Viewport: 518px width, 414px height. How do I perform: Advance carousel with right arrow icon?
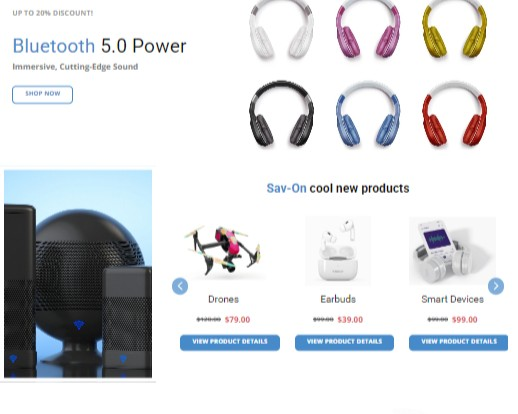[x=496, y=286]
